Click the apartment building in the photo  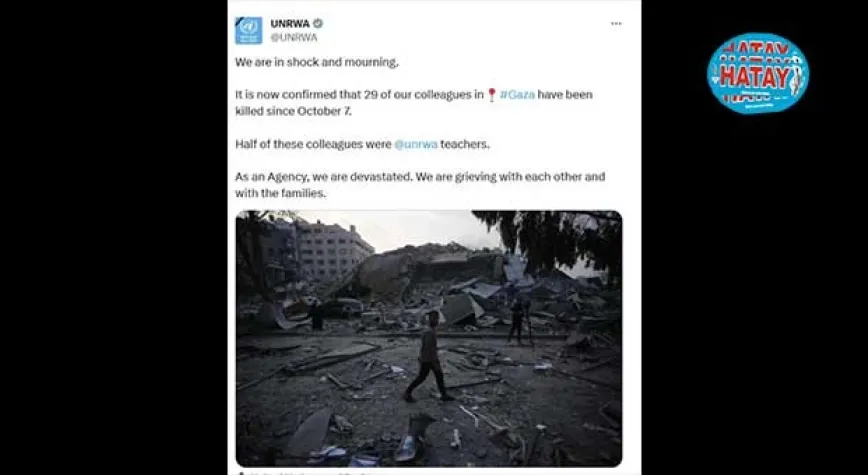pyautogui.click(x=332, y=250)
